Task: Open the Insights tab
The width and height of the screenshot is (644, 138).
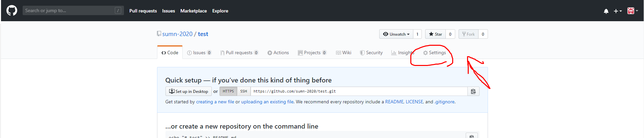Action: pyautogui.click(x=403, y=53)
